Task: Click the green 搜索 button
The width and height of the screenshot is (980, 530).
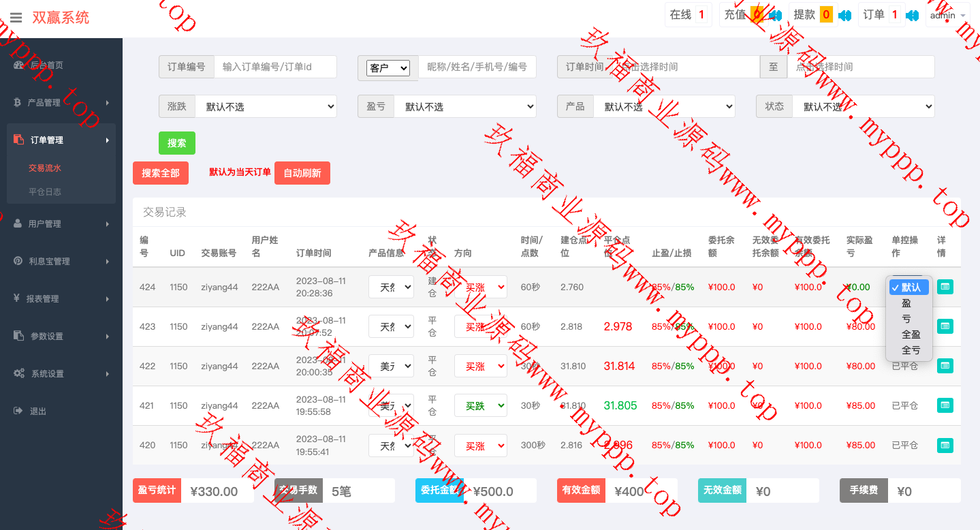Action: tap(177, 143)
